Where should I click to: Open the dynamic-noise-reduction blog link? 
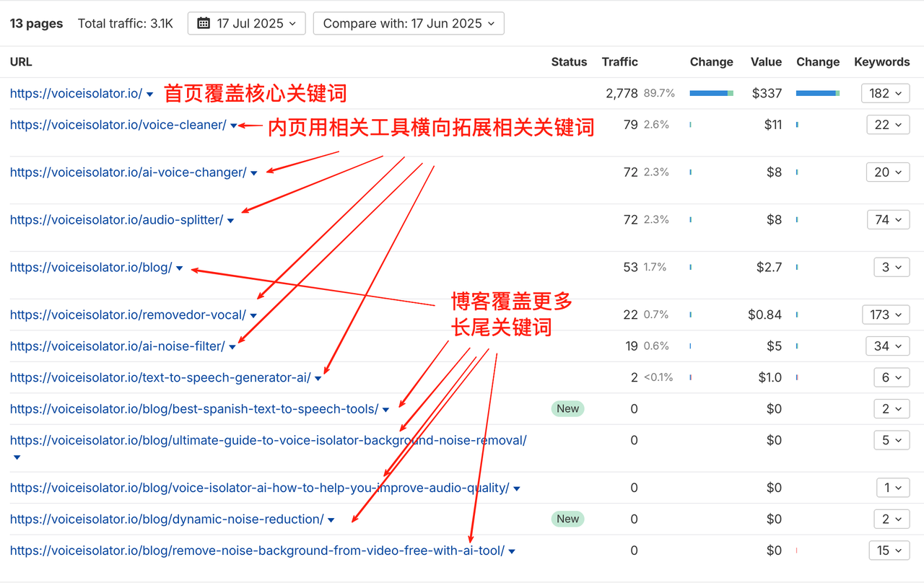pos(167,519)
